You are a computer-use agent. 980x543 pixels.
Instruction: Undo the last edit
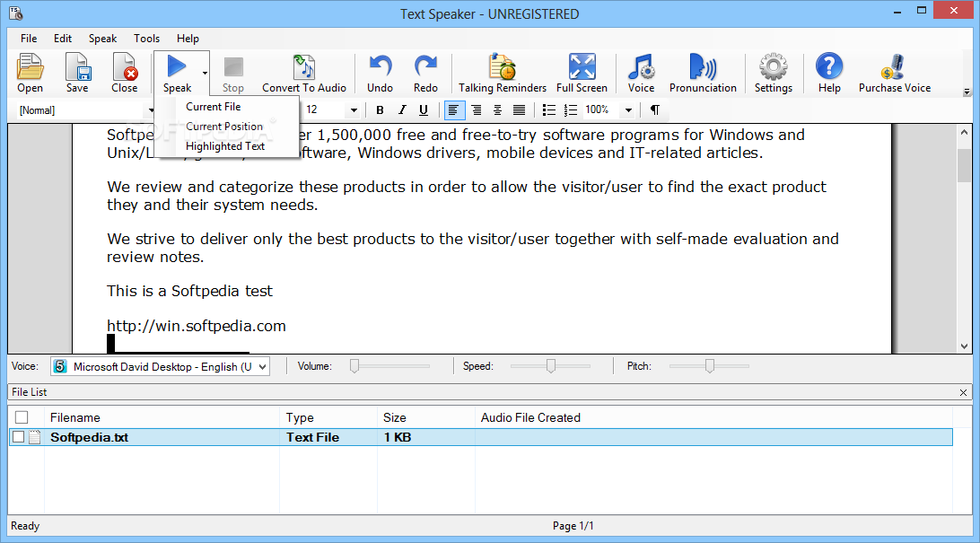380,73
